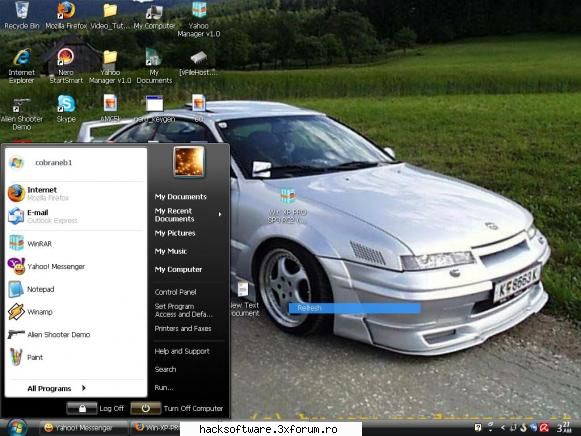Image resolution: width=581 pixels, height=436 pixels.
Task: Open the Recycle Bin desktop icon
Action: pos(21,16)
